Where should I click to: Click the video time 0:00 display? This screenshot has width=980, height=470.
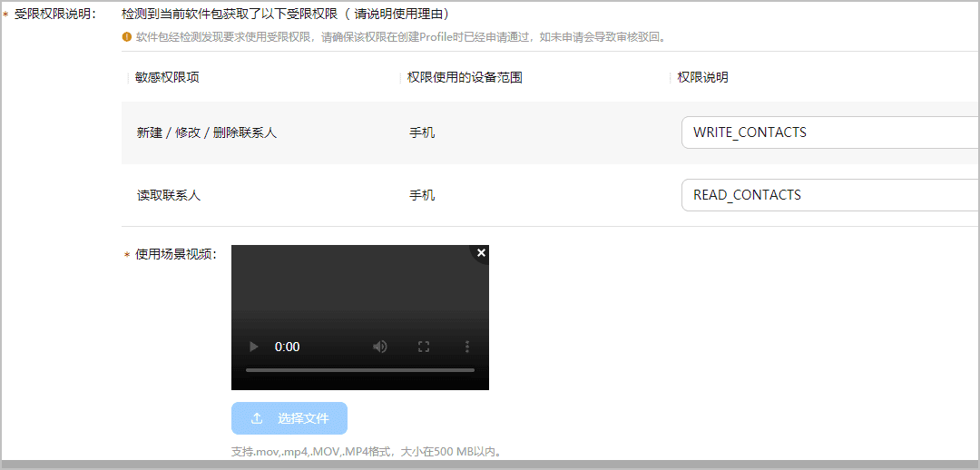coord(288,347)
